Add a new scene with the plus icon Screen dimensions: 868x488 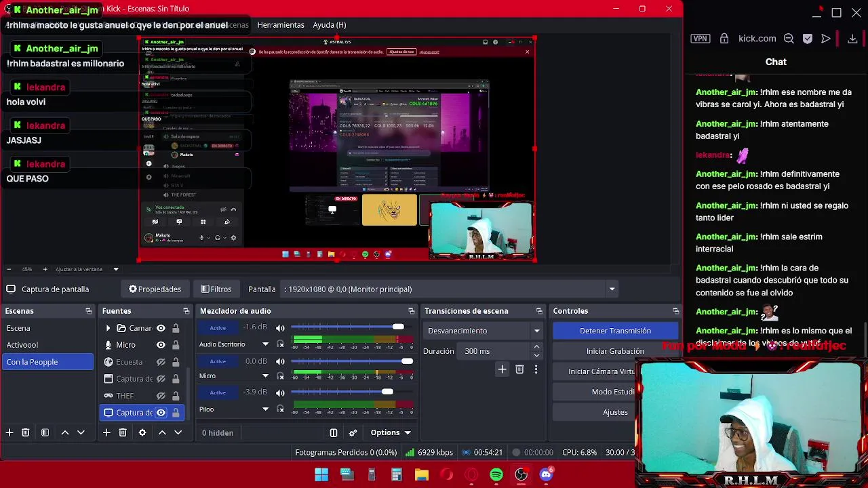pyautogui.click(x=9, y=432)
